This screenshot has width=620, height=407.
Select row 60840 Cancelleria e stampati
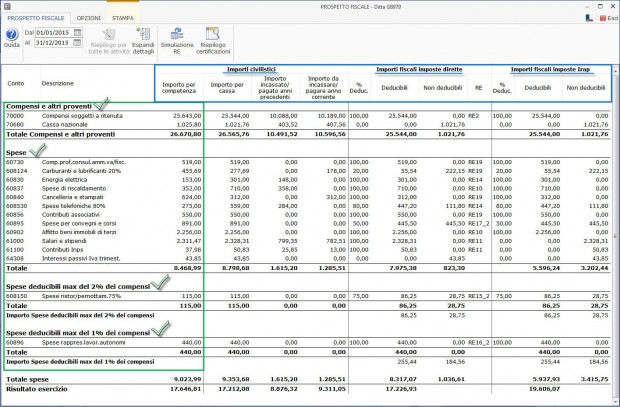coord(308,197)
